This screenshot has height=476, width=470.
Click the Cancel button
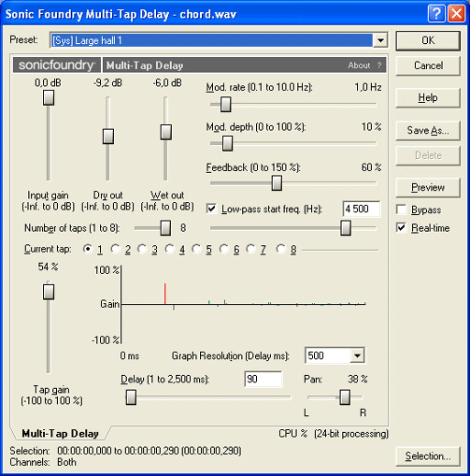click(x=428, y=65)
